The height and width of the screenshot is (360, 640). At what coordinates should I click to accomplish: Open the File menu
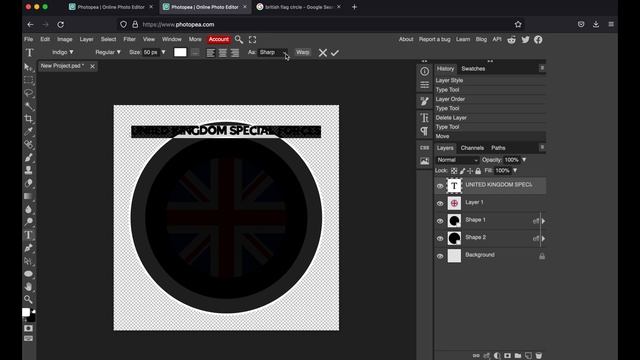coord(29,39)
